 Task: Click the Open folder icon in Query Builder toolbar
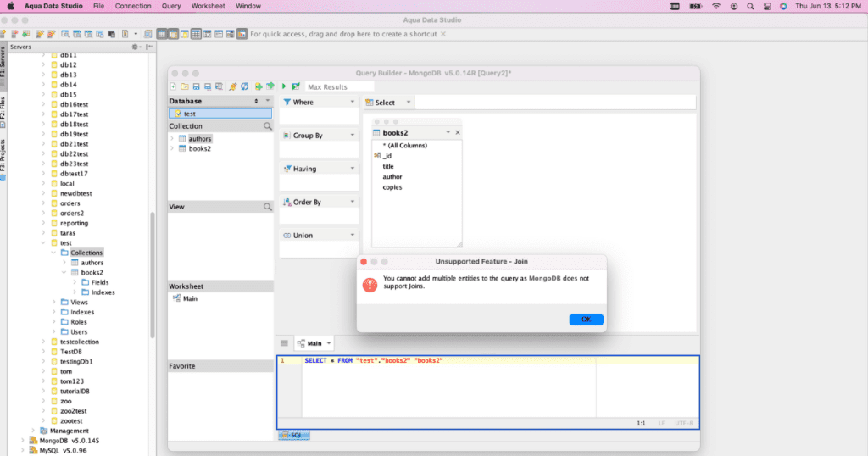(185, 87)
